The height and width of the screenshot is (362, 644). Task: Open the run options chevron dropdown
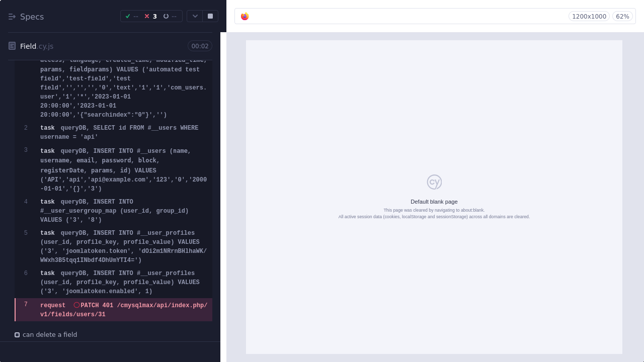tap(195, 16)
